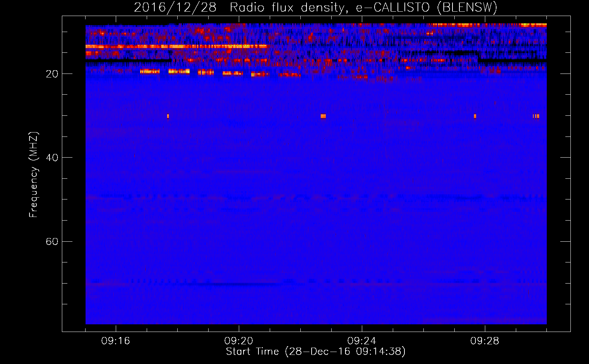Click the 60 MHz frequency tick label
Image resolution: width=589 pixels, height=364 pixels.
click(52, 242)
